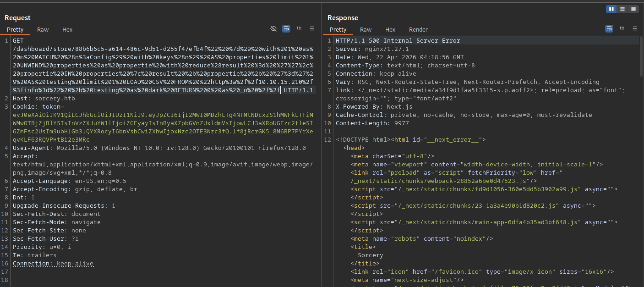Toggle request word wrap icon

[286, 29]
